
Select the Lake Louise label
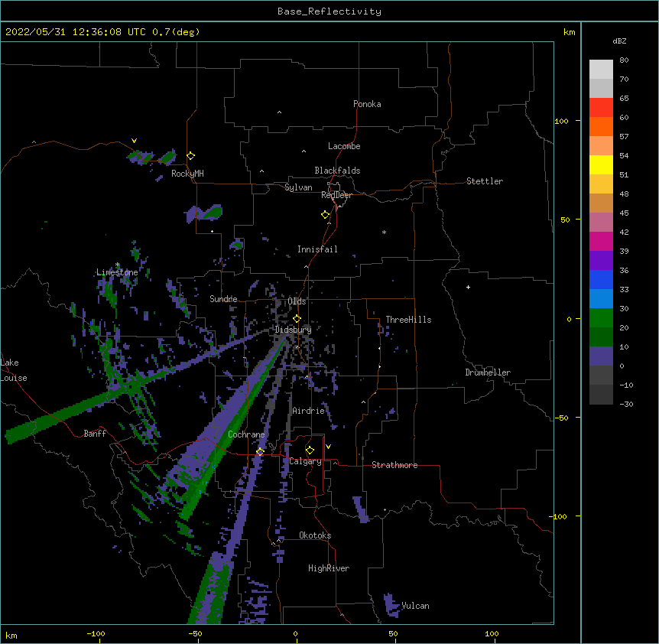click(x=14, y=370)
